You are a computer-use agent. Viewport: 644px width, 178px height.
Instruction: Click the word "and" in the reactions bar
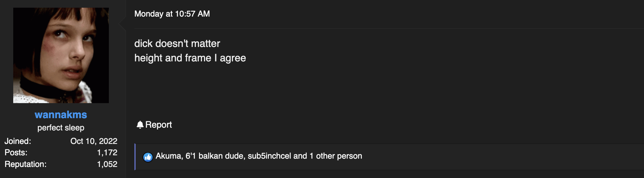pos(300,156)
